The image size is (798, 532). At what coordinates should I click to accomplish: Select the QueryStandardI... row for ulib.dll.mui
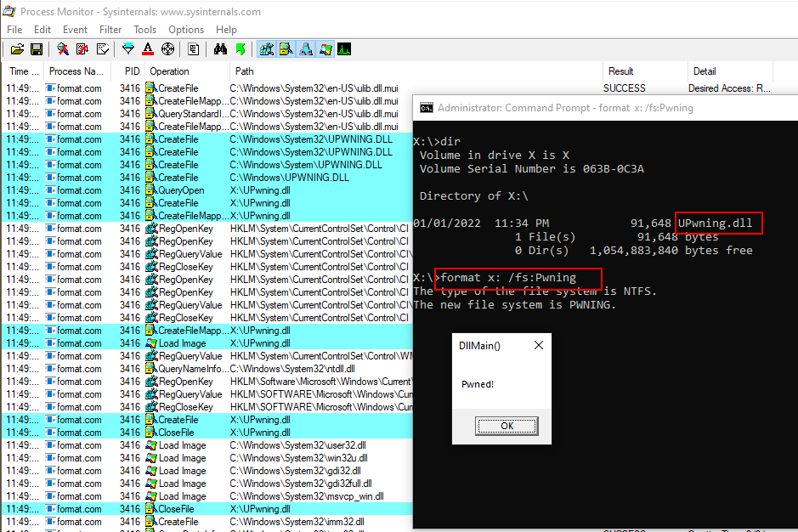pyautogui.click(x=207, y=114)
